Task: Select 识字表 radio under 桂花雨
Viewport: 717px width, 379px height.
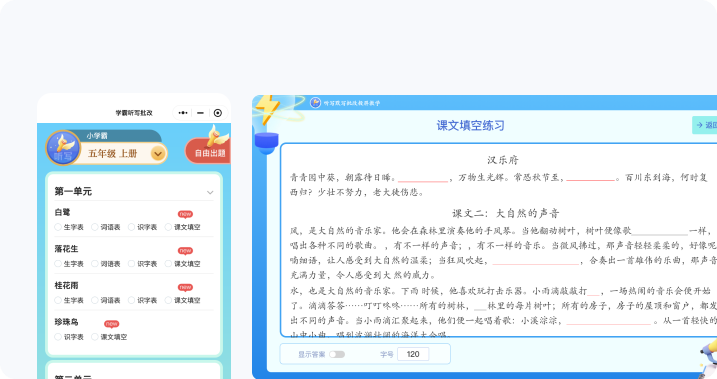Action: point(131,300)
